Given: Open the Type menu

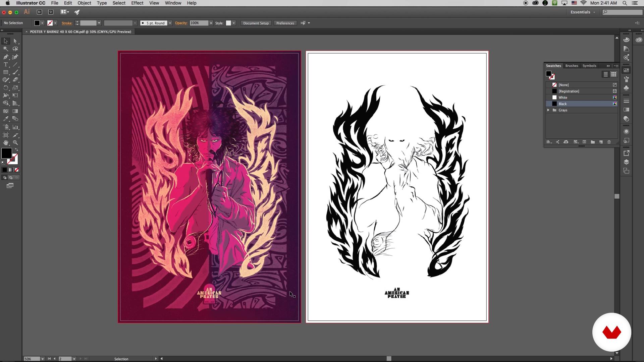Looking at the screenshot, I should click(x=102, y=3).
